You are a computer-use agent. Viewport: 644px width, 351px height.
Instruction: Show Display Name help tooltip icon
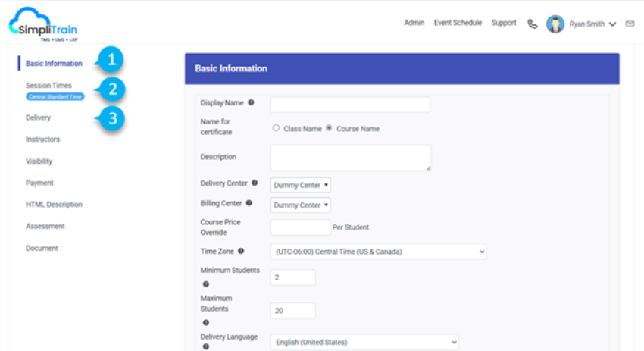point(251,102)
